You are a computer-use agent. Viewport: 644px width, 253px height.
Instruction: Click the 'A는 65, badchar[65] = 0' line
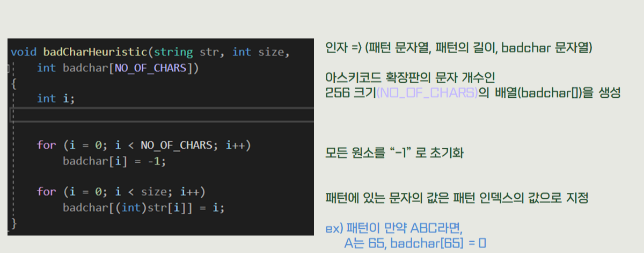pyautogui.click(x=415, y=243)
